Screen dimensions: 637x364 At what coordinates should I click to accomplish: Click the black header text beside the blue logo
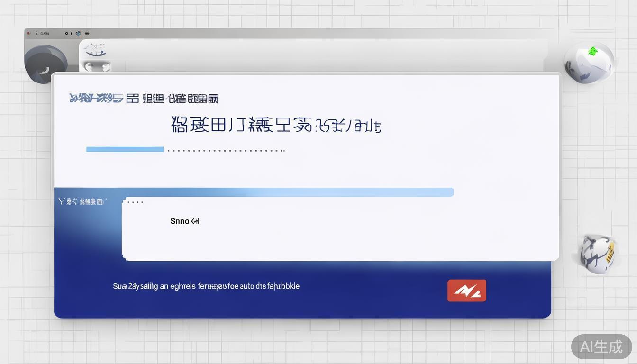(x=173, y=99)
